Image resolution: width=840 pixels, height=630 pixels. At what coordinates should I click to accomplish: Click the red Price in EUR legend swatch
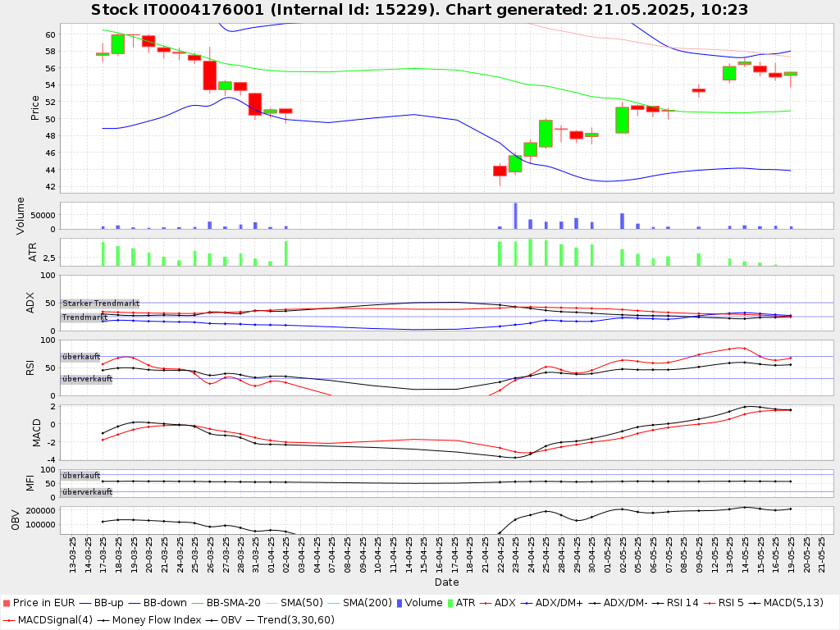7,603
